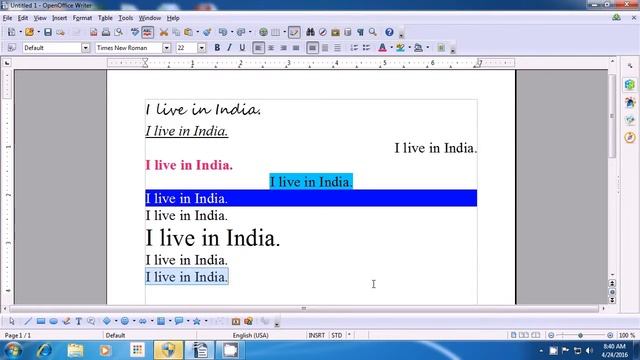
Task: Open the Tools menu
Action: (x=126, y=18)
